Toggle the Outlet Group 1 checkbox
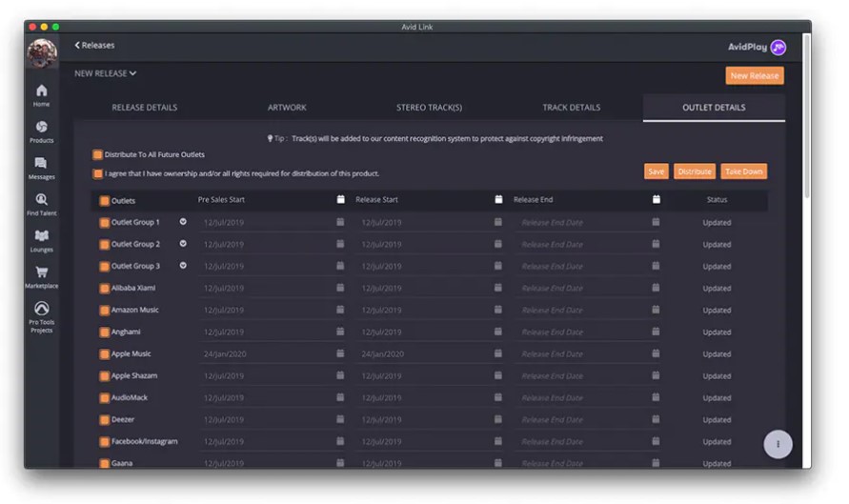This screenshot has width=849, height=504. click(x=104, y=223)
